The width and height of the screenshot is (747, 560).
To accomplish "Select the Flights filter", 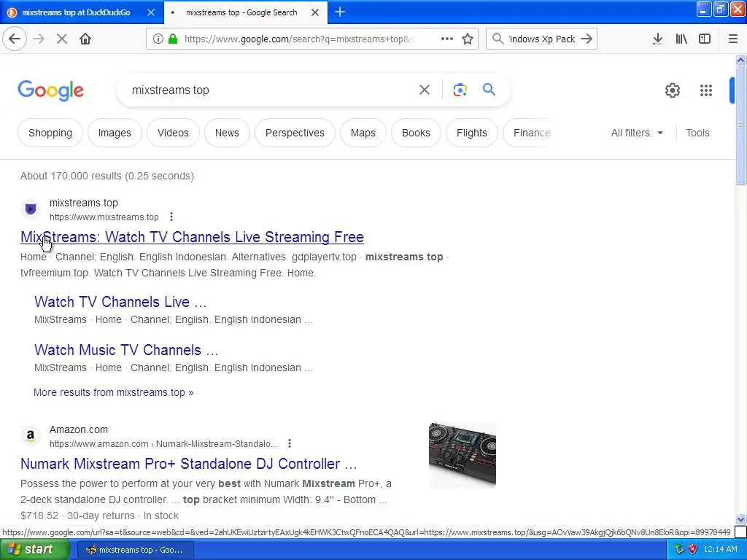I will point(472,133).
